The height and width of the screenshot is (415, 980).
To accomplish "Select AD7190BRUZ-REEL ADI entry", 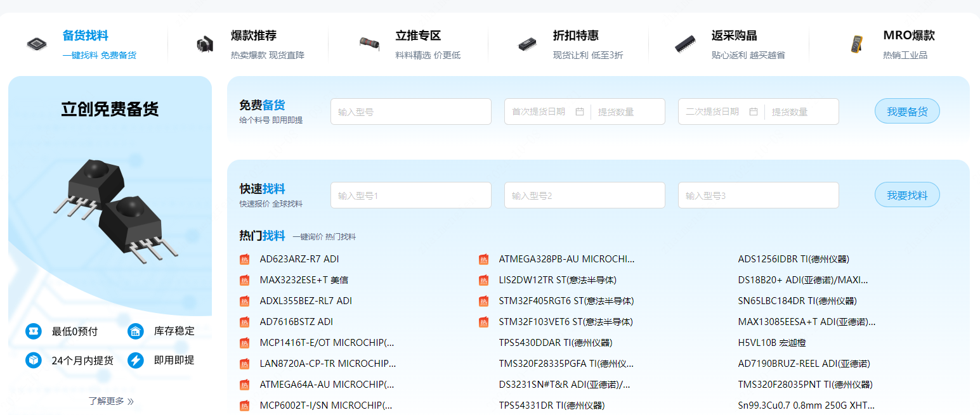I will (x=804, y=364).
